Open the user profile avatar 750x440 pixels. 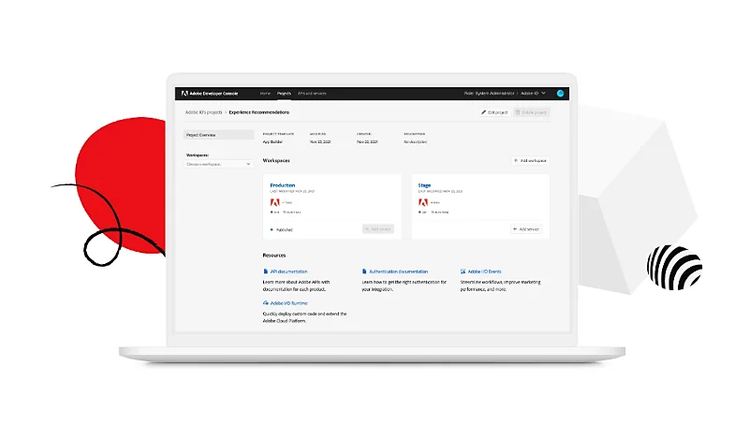(561, 93)
